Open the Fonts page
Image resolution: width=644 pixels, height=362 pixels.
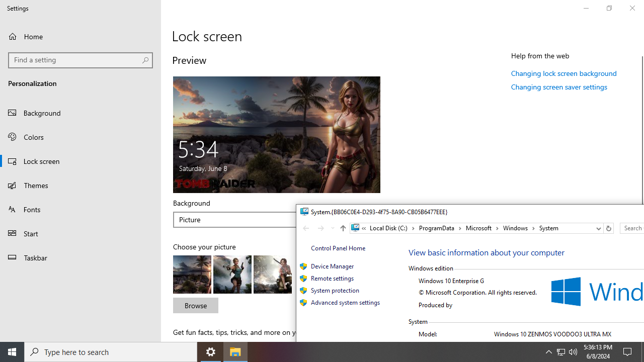[80, 209]
